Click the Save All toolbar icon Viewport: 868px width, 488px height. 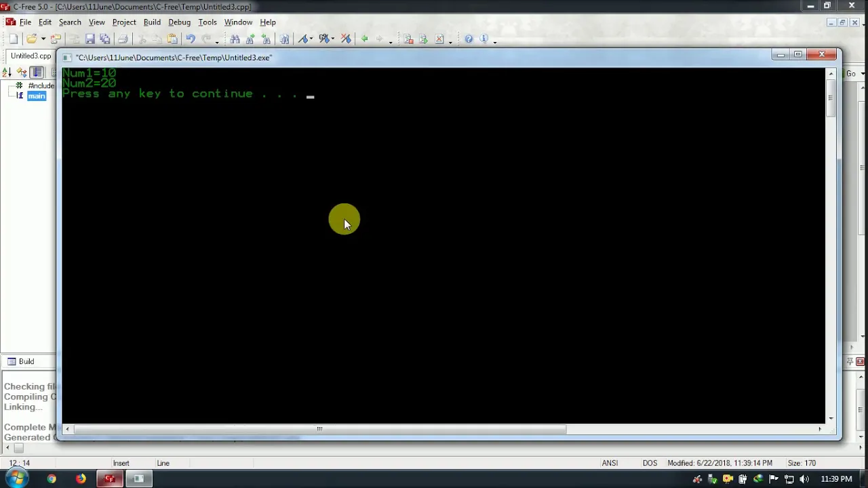(105, 39)
